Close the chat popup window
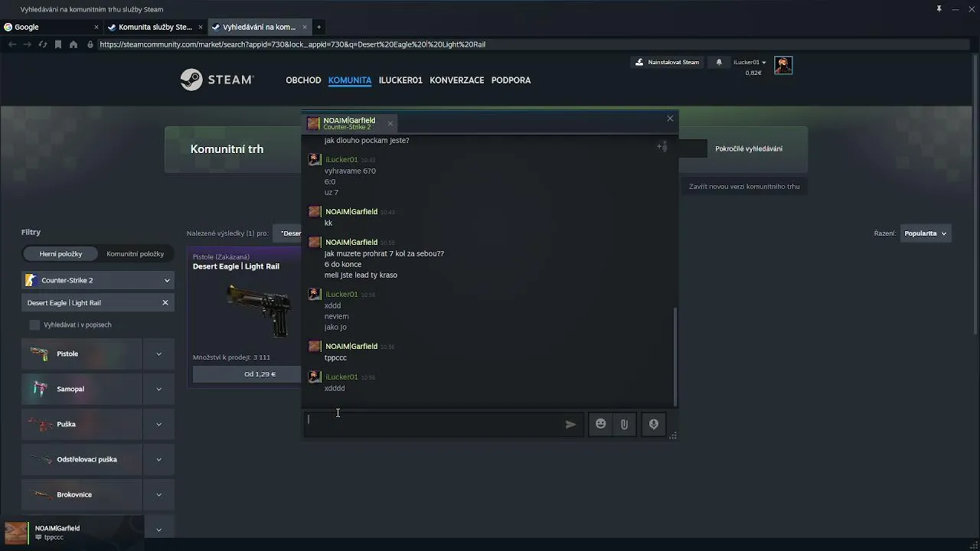The image size is (980, 551). (670, 118)
